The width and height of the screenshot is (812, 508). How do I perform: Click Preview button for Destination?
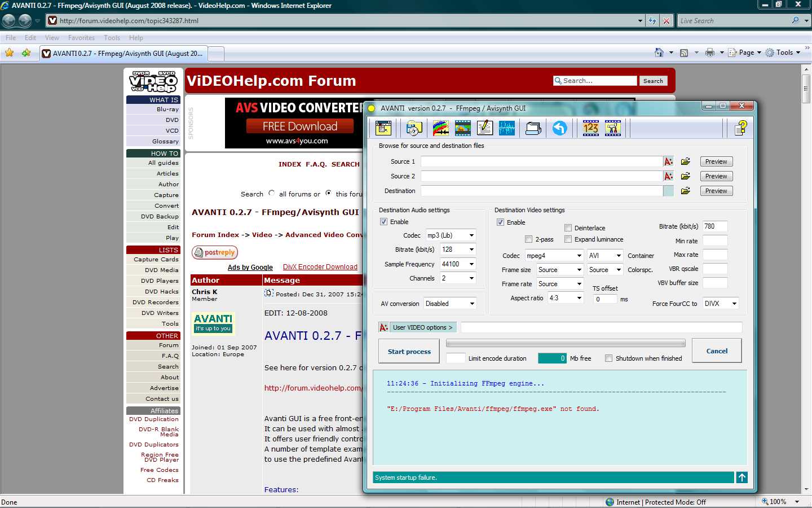point(716,191)
